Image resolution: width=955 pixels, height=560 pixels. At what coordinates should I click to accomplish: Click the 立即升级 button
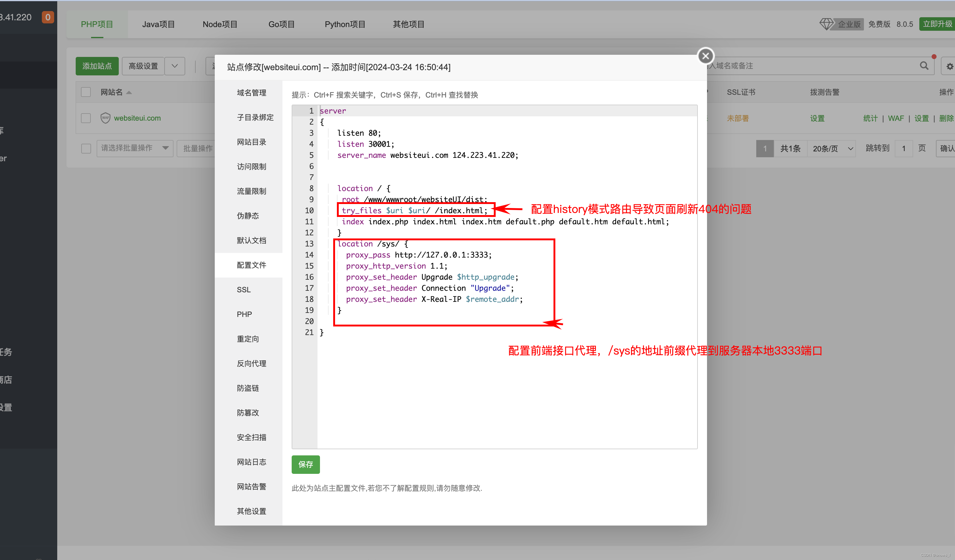[x=937, y=24]
